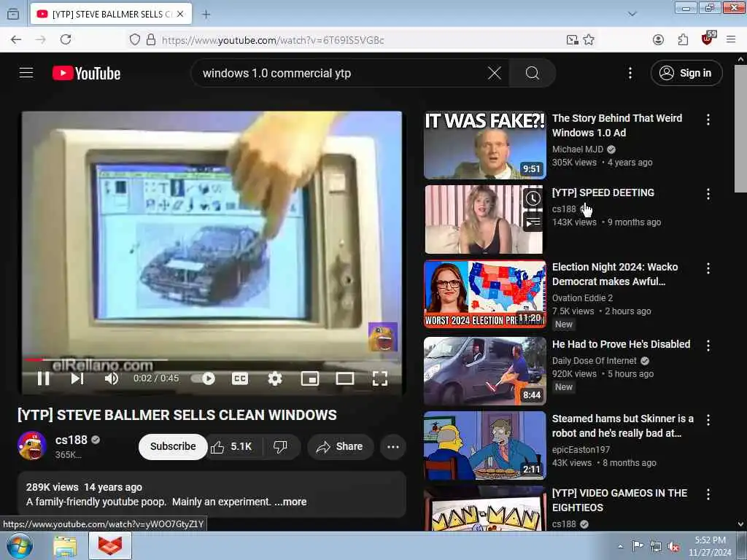The image size is (747, 560).
Task: Pause the playing video
Action: 43,378
